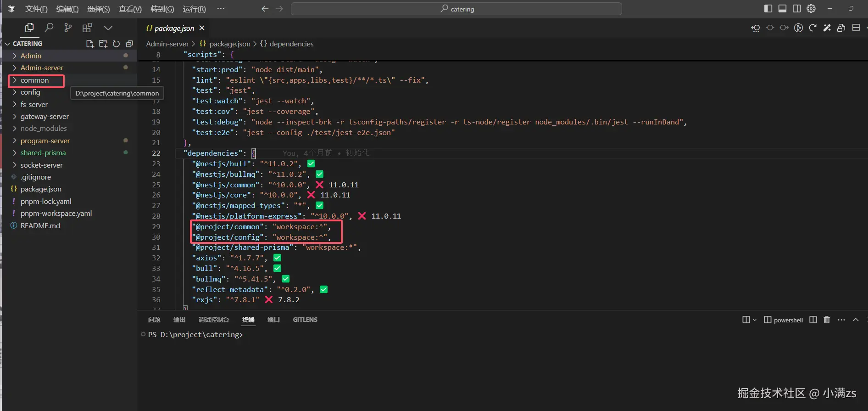The image size is (868, 411).
Task: Open pnpm-workspace.yaml file
Action: tap(56, 214)
